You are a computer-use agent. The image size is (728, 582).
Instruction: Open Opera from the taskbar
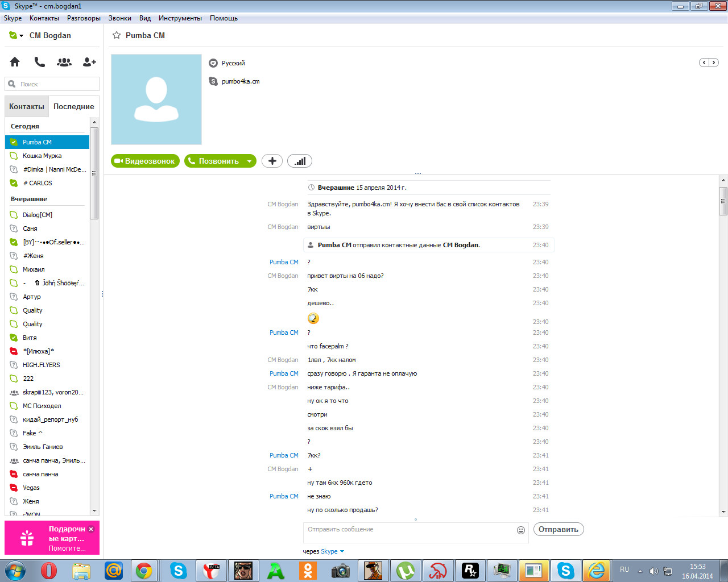[49, 571]
